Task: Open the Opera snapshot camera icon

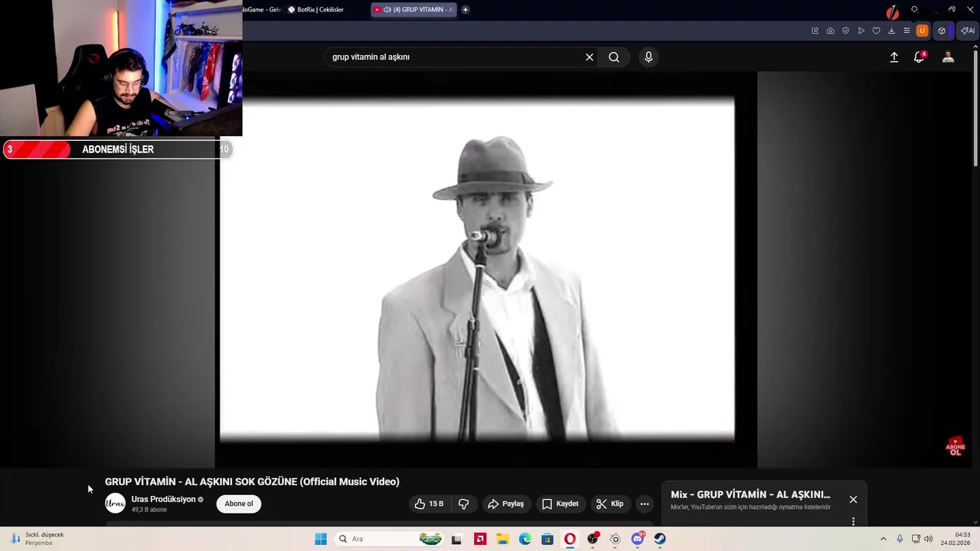Action: (x=830, y=31)
